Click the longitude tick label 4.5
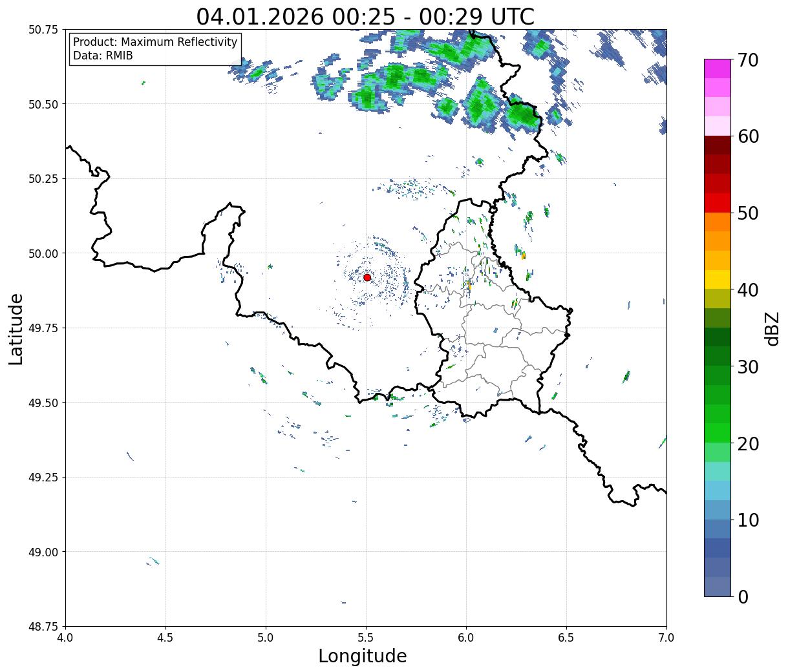Viewport: 788px width, 672px height. pos(165,638)
